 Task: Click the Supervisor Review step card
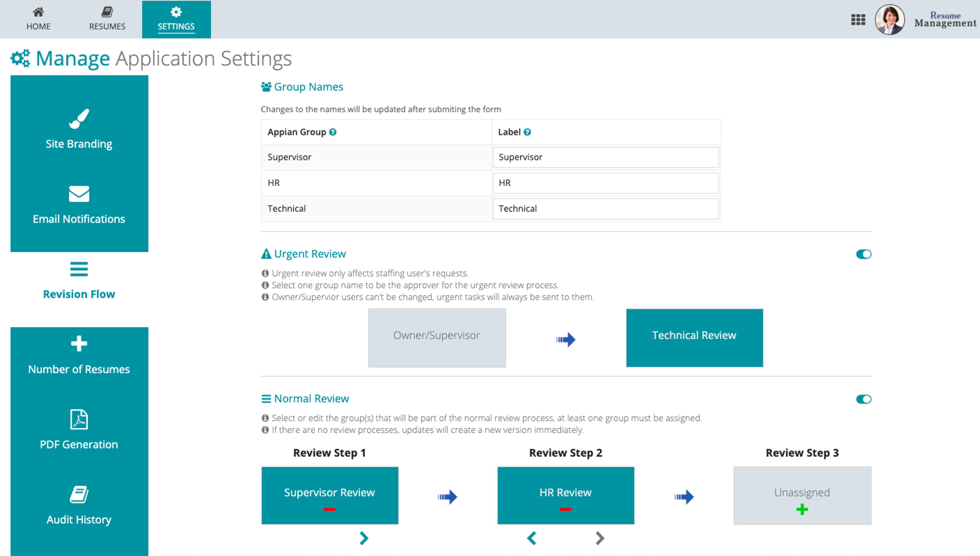point(329,495)
